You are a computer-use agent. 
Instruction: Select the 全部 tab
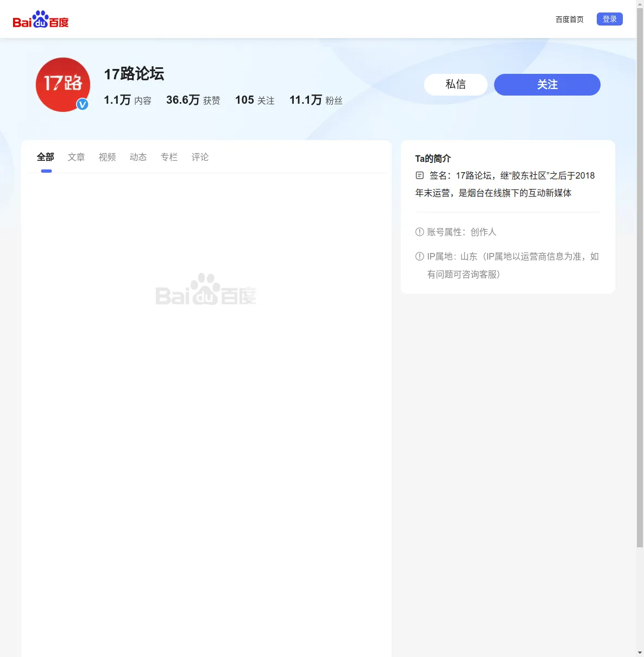coord(46,157)
